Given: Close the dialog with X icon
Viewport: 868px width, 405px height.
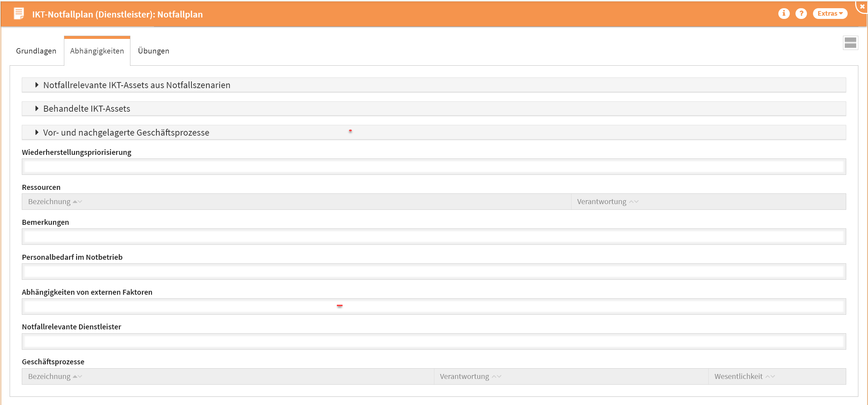Looking at the screenshot, I should 862,6.
